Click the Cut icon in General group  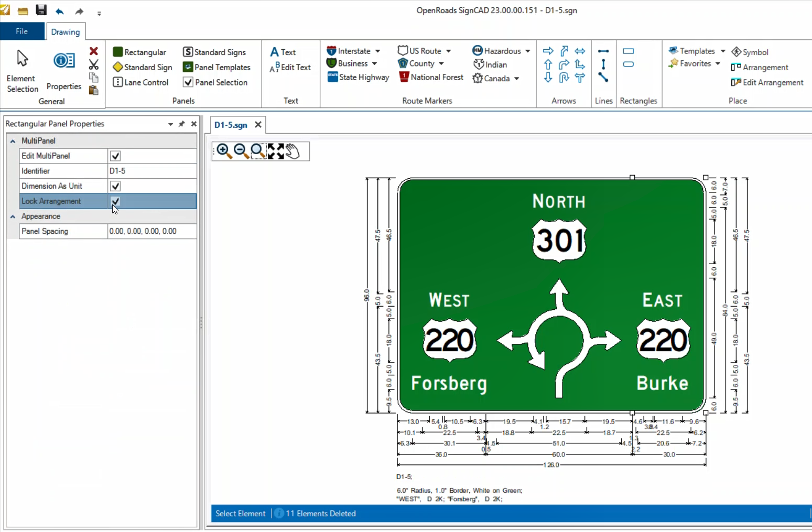pyautogui.click(x=94, y=64)
